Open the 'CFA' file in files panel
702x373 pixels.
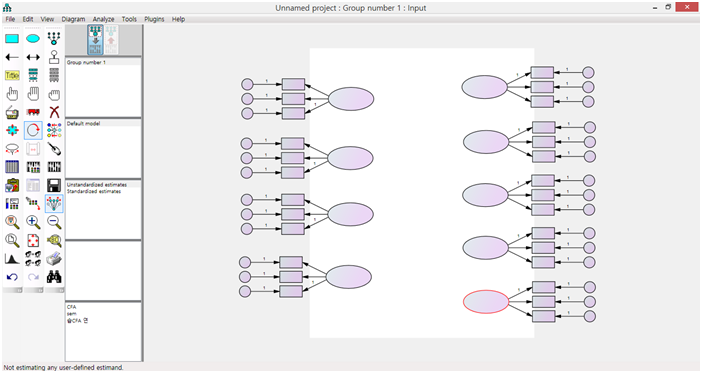tap(72, 307)
